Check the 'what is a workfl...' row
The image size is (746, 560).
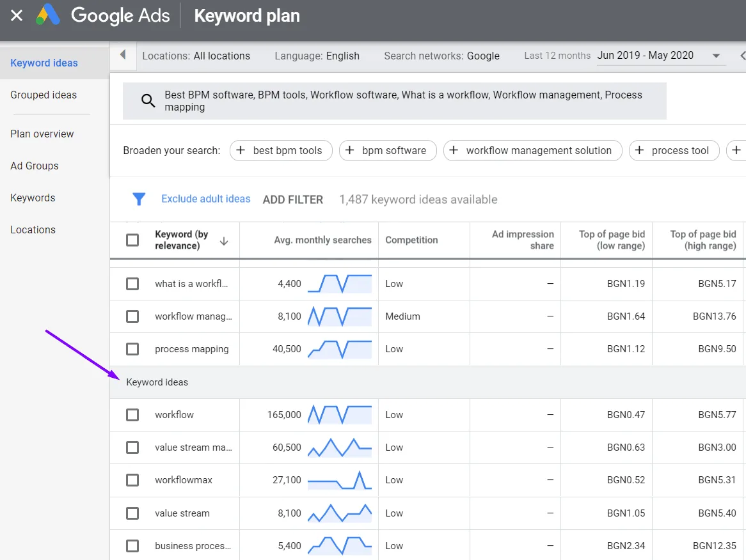point(132,284)
